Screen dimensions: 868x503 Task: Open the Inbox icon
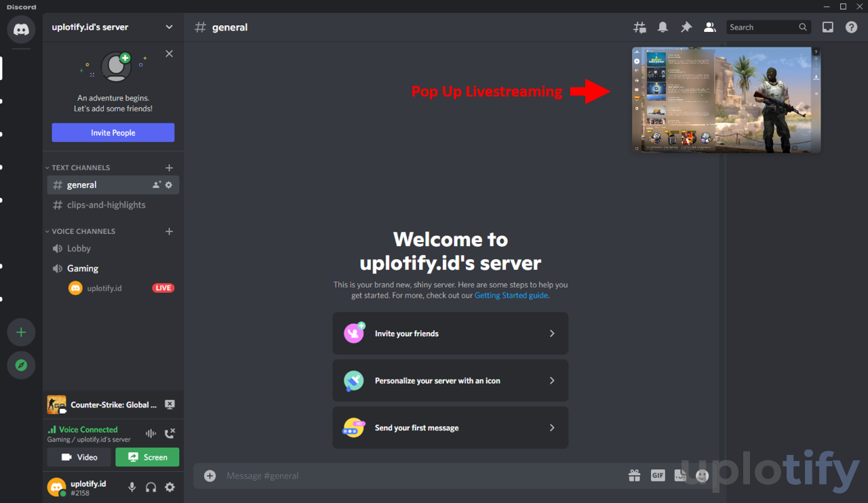[828, 27]
